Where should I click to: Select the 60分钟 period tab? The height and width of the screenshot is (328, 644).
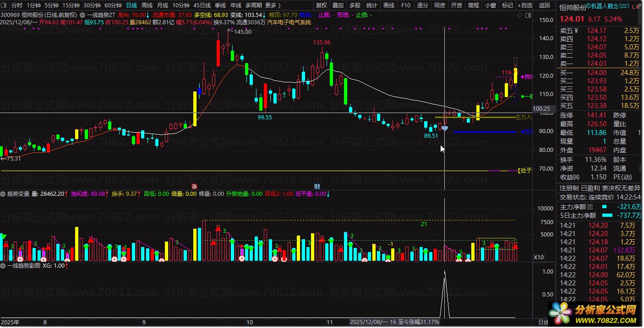point(113,5)
